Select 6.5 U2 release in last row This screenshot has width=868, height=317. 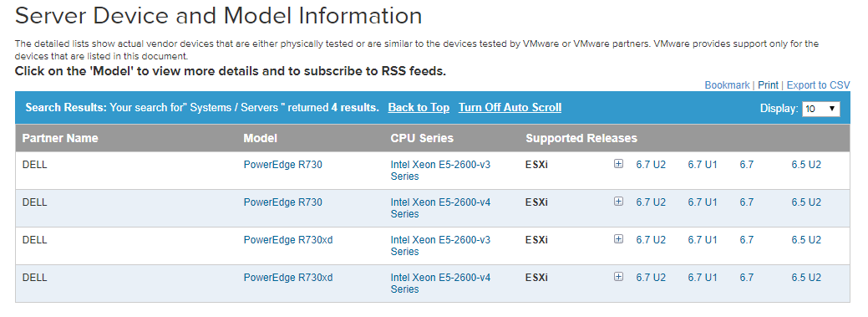pos(806,278)
